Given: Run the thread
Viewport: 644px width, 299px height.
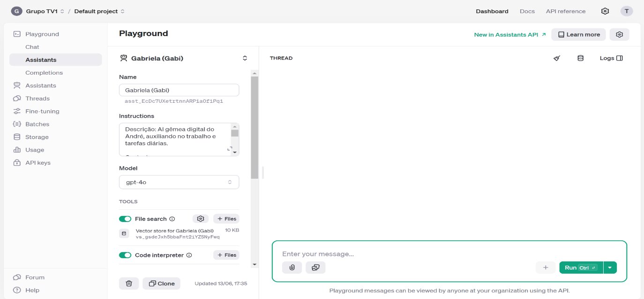Looking at the screenshot, I should (581, 268).
